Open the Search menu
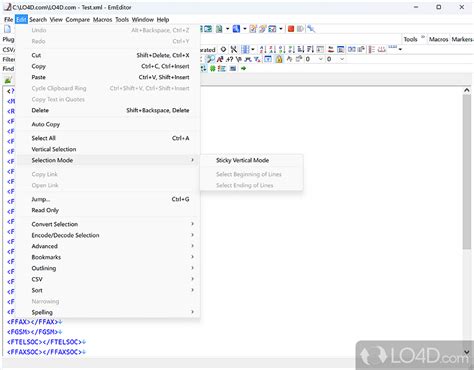 point(38,20)
